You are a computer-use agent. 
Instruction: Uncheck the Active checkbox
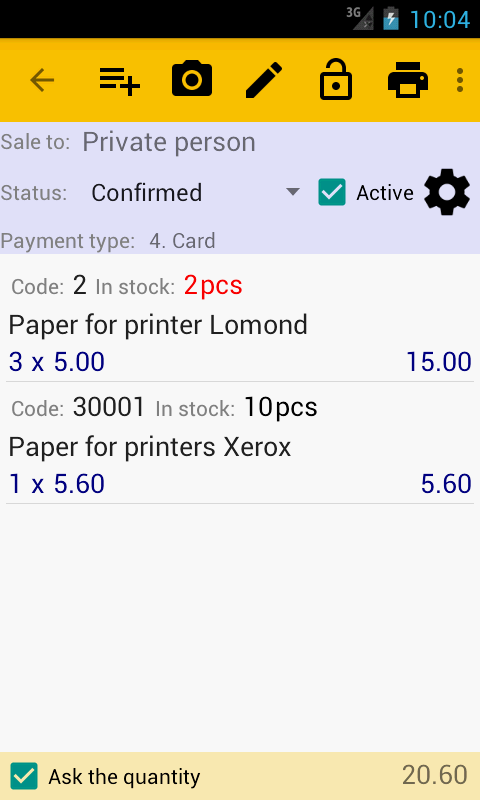(332, 192)
